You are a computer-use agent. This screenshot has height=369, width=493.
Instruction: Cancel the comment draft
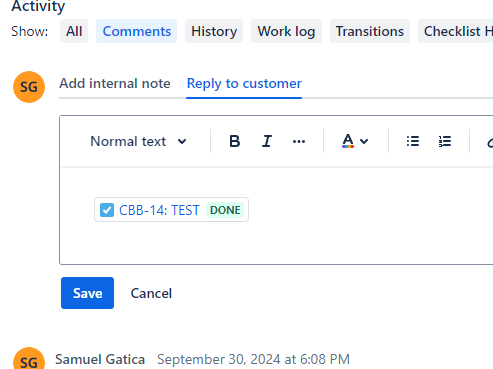151,293
